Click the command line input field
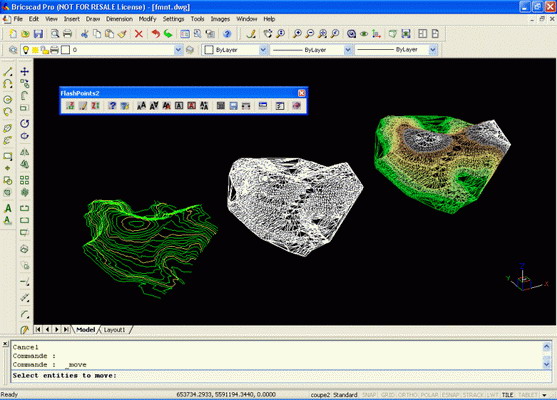Screen dimensions: 557x400 click(281, 375)
